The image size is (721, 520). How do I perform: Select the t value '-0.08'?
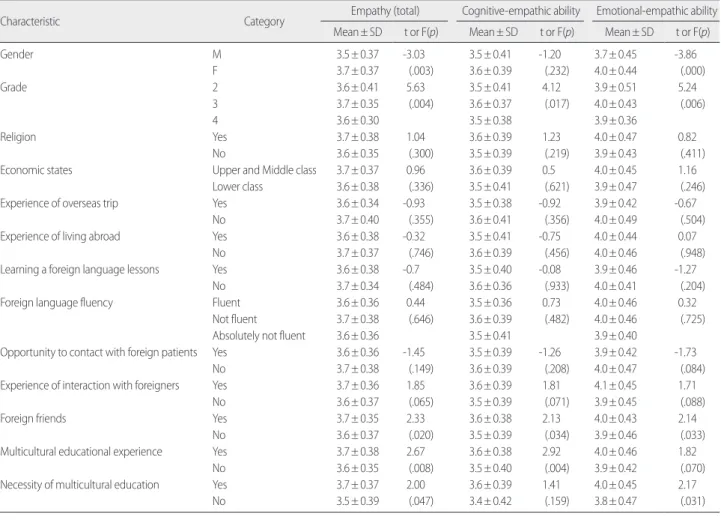tap(549, 269)
